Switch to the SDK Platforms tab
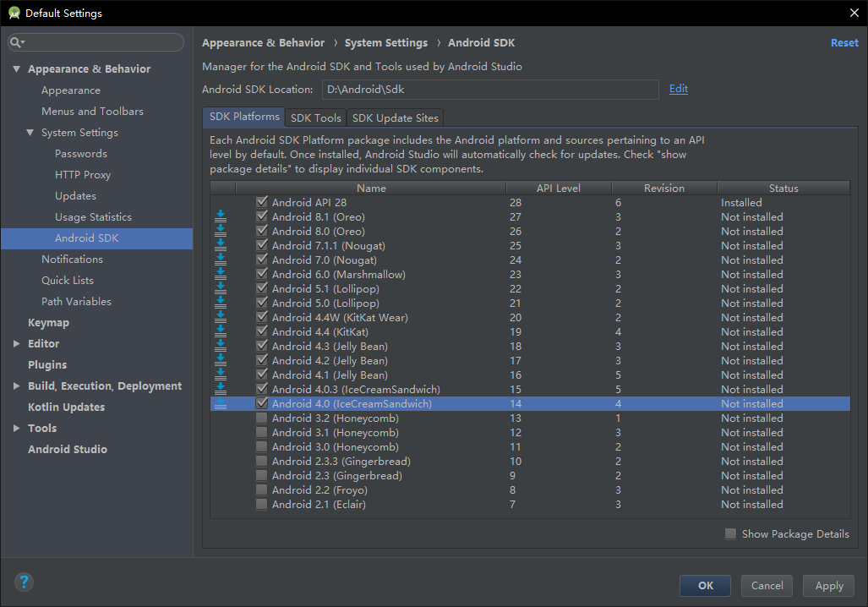This screenshot has width=868, height=607. point(244,117)
